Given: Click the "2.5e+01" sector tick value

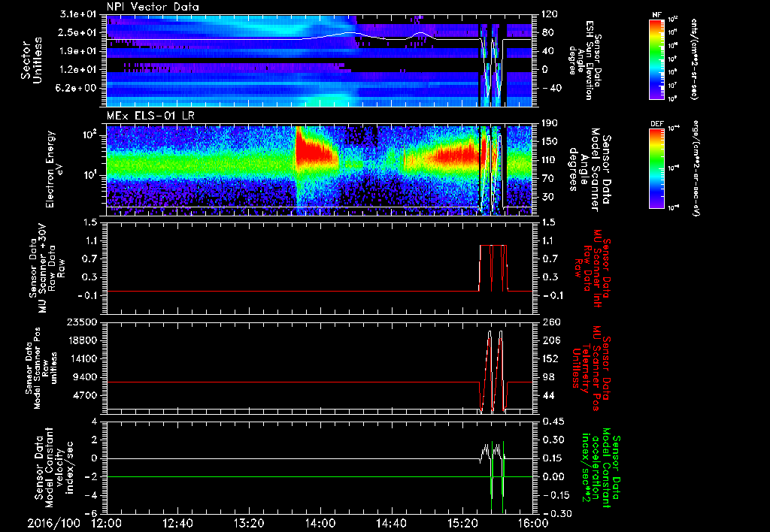Looking at the screenshot, I should pyautogui.click(x=78, y=32).
